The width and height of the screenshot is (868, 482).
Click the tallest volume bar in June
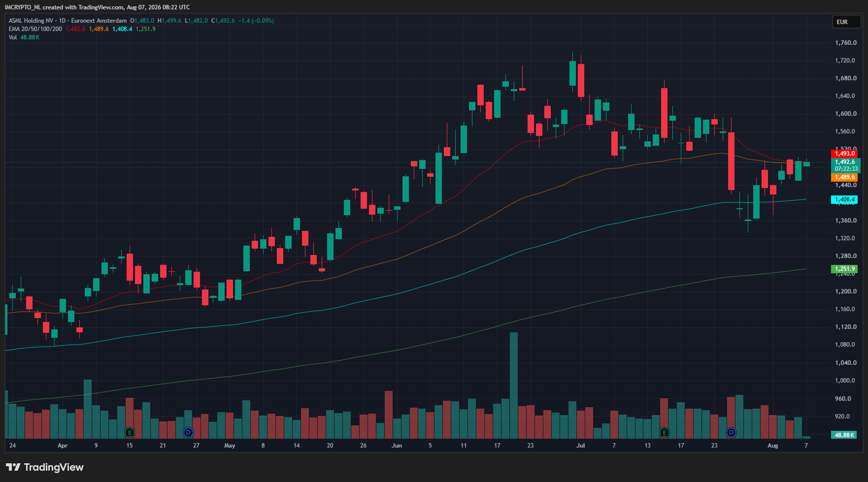pos(514,386)
